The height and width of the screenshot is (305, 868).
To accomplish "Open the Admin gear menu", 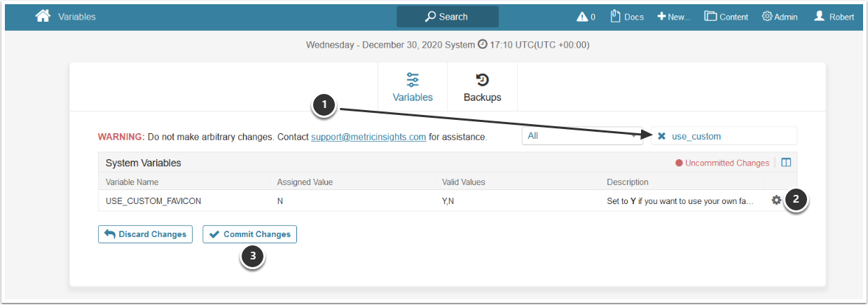I will coord(779,17).
